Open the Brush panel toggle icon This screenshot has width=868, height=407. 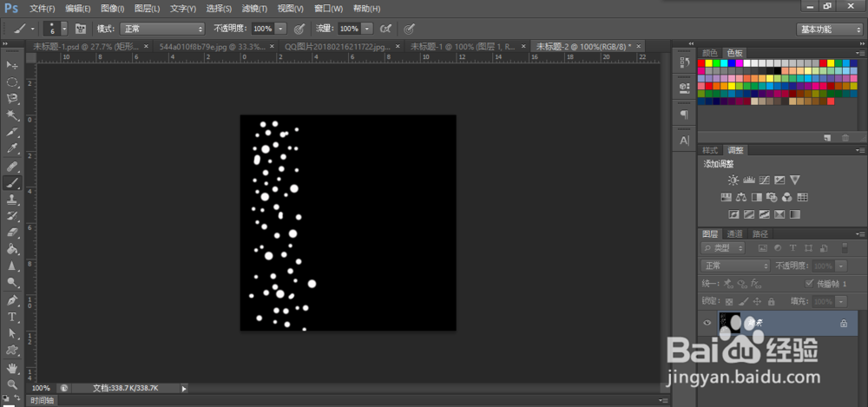[x=81, y=29]
